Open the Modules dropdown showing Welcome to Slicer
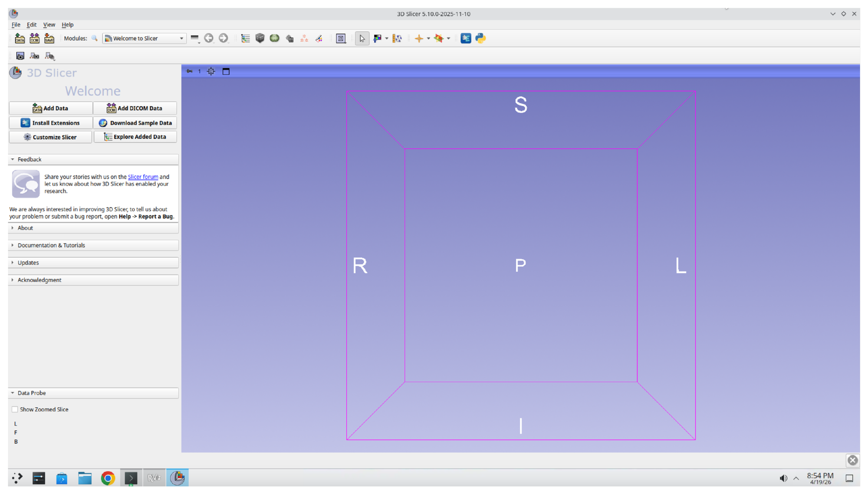 [x=144, y=38]
